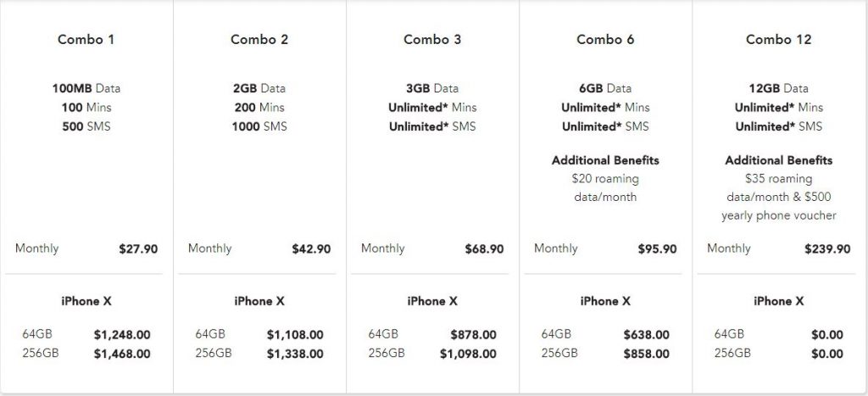This screenshot has height=396, width=868.
Task: Click the $20 roaming data/month benefit
Action: point(605,187)
